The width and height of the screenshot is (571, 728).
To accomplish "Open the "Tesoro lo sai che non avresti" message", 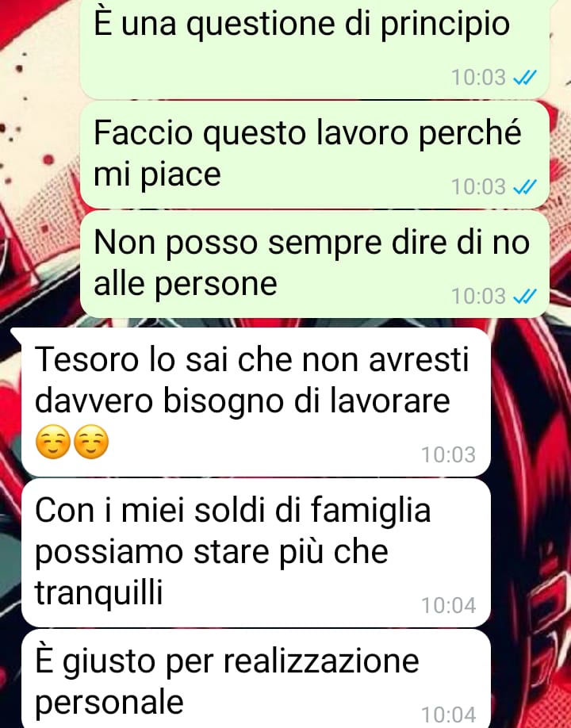I will pos(256,402).
